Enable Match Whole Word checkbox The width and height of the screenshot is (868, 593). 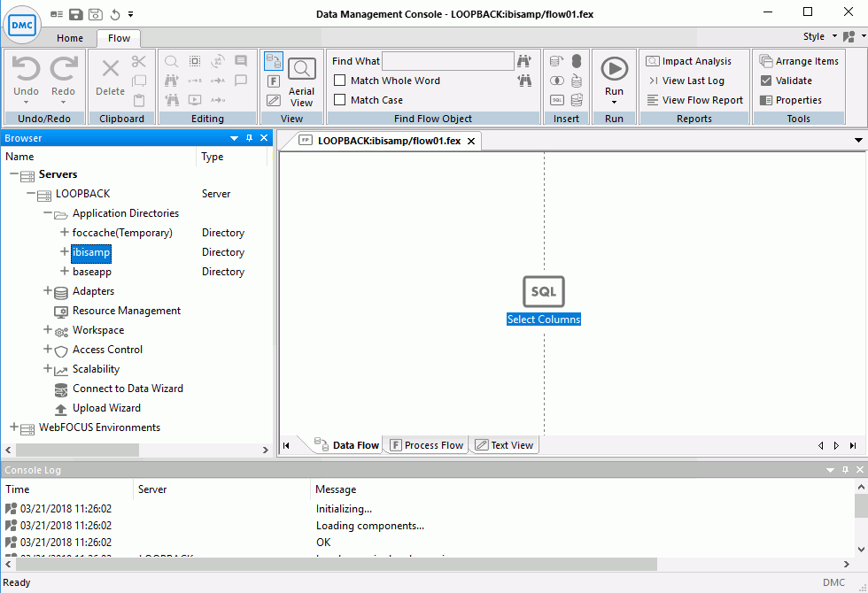click(x=340, y=81)
